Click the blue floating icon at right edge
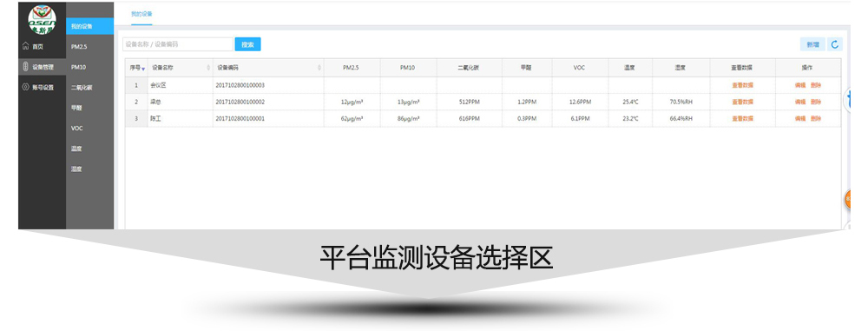Screen dimensions: 868x331 point(847,101)
